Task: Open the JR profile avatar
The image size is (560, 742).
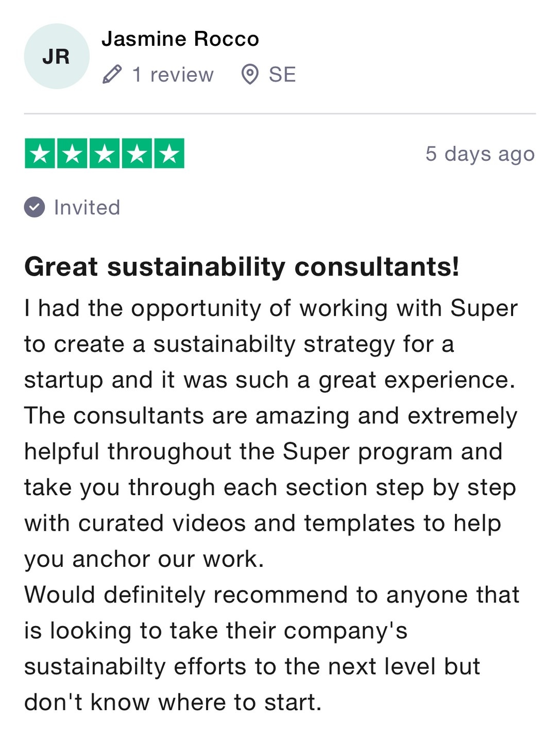Action: pyautogui.click(x=56, y=56)
